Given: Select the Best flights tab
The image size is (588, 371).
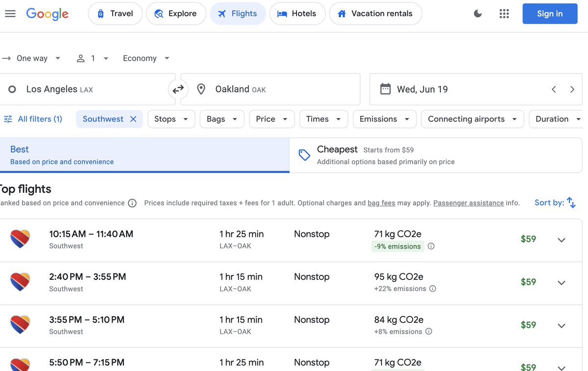Looking at the screenshot, I should tap(145, 155).
